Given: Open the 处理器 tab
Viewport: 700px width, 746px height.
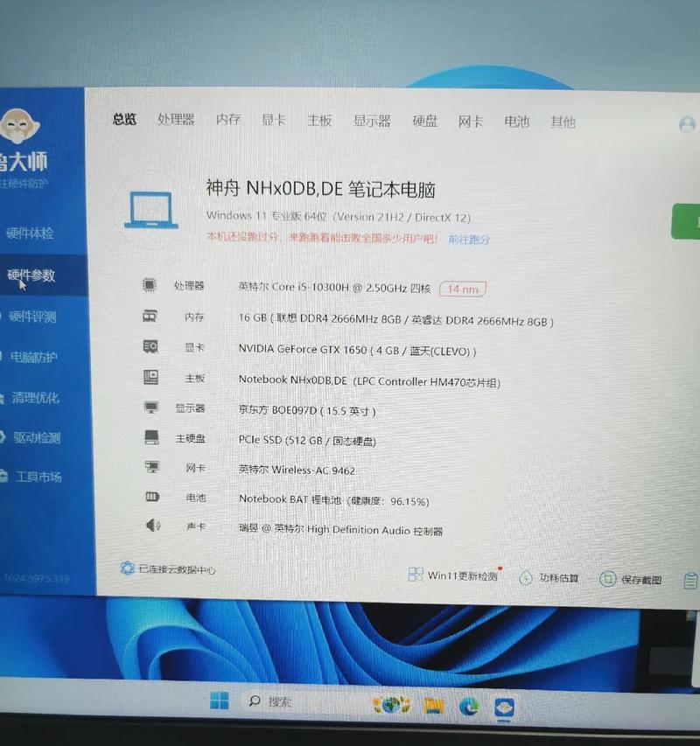Looking at the screenshot, I should point(176,119).
